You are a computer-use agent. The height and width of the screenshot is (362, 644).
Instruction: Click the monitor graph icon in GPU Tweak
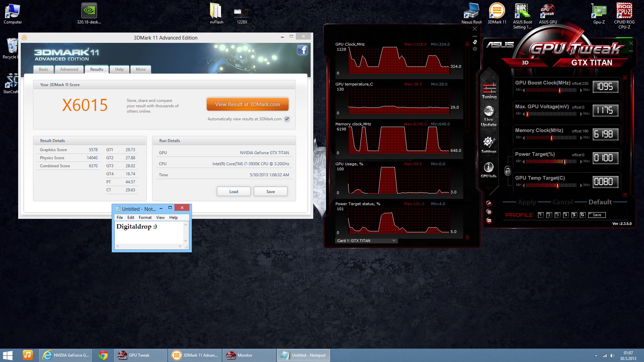coord(489,221)
